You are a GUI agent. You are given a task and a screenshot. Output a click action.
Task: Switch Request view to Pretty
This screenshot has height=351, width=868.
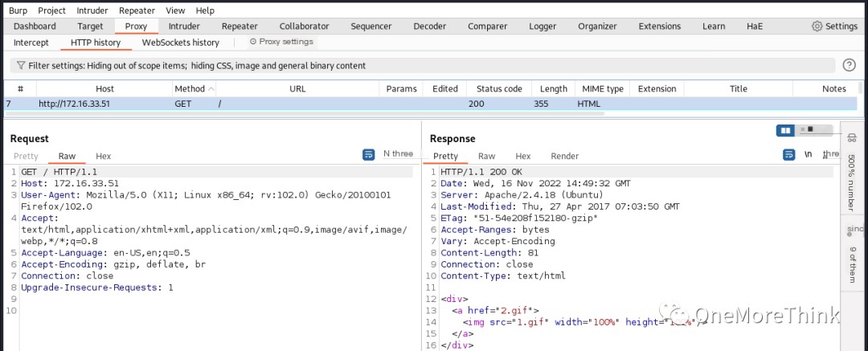click(x=26, y=156)
